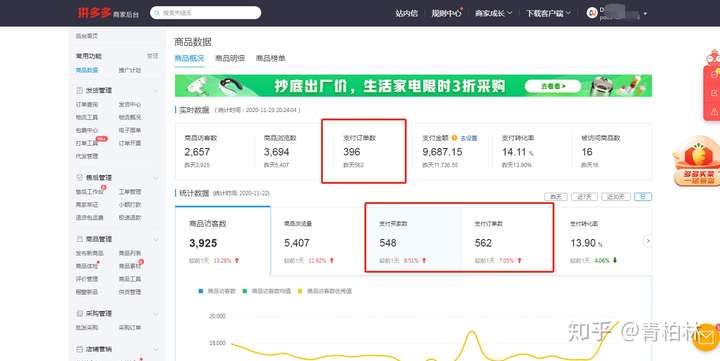
Task: Open the account dropdown arrow in top bar
Action: 645,14
